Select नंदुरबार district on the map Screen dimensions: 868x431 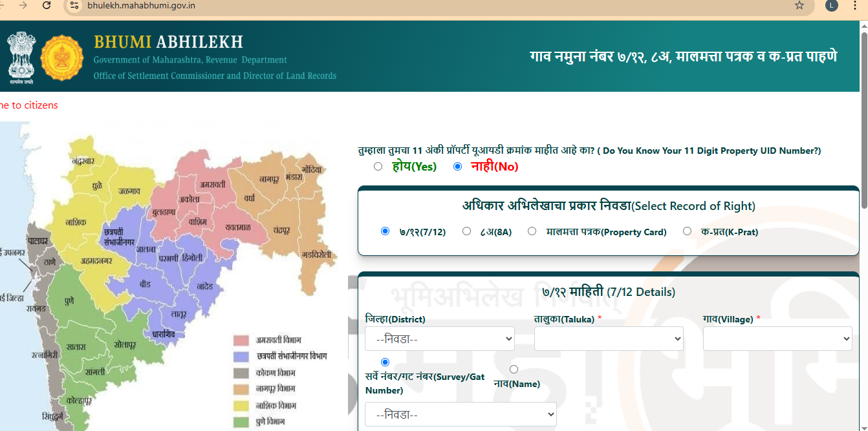83,160
